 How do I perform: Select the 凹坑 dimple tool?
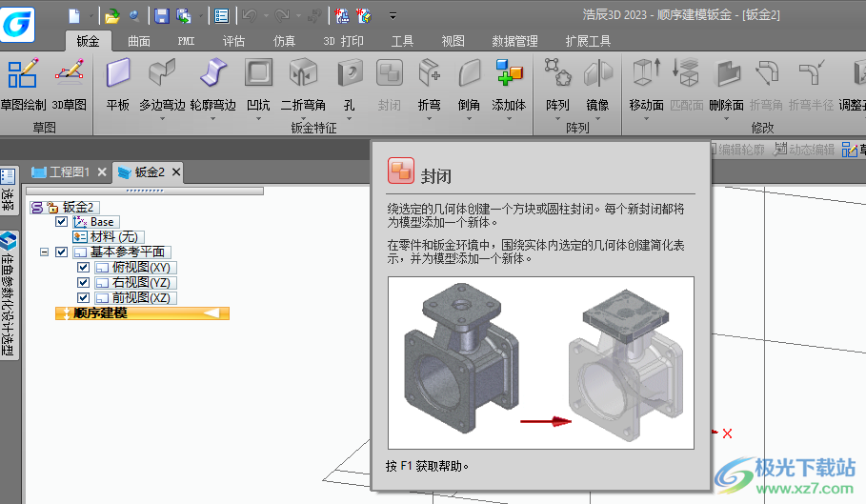coord(258,84)
